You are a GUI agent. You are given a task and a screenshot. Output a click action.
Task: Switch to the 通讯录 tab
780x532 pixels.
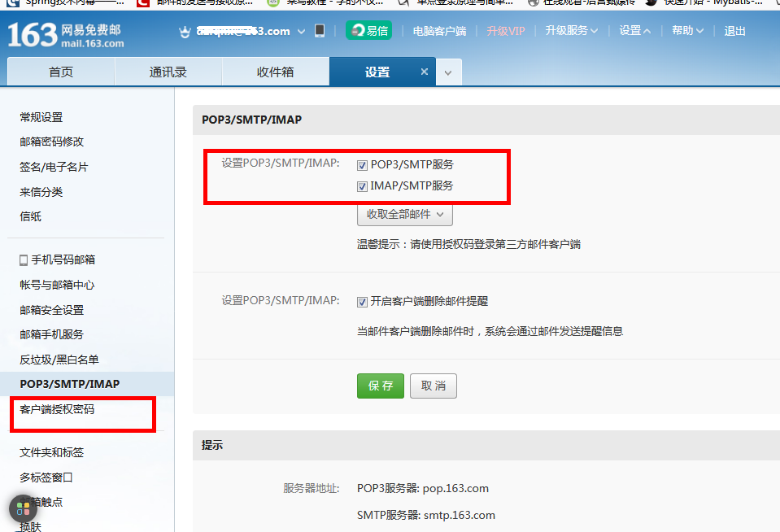(x=168, y=72)
